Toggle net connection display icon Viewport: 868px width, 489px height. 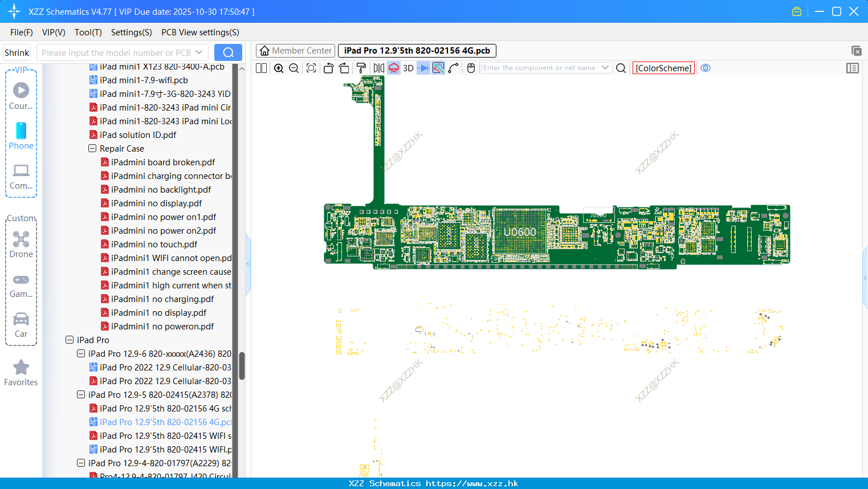438,68
